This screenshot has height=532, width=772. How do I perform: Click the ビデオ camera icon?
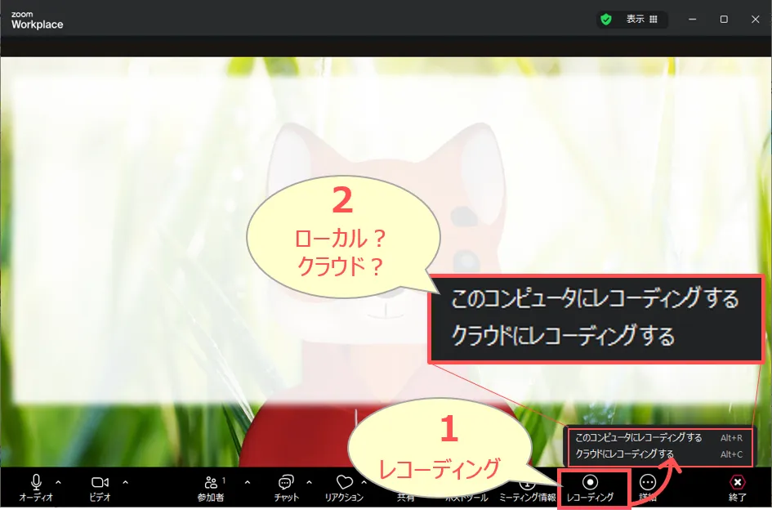click(100, 482)
